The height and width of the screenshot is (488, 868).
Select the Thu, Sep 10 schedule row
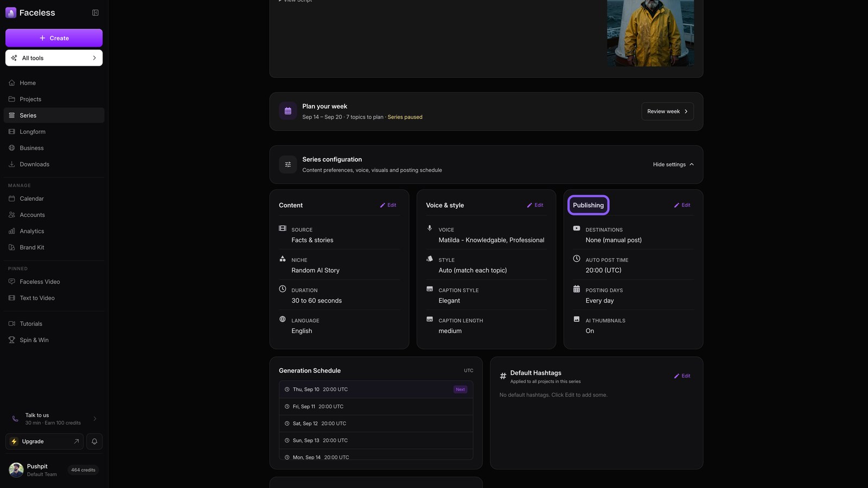click(x=376, y=389)
